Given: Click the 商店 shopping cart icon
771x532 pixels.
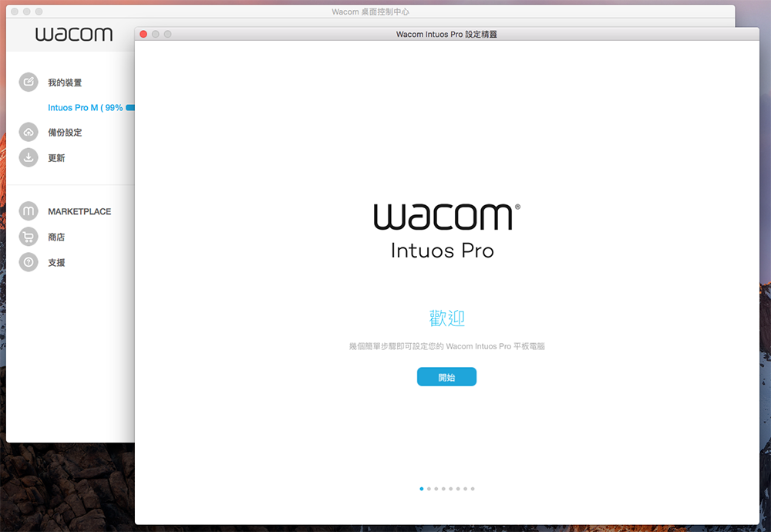Looking at the screenshot, I should click(29, 237).
